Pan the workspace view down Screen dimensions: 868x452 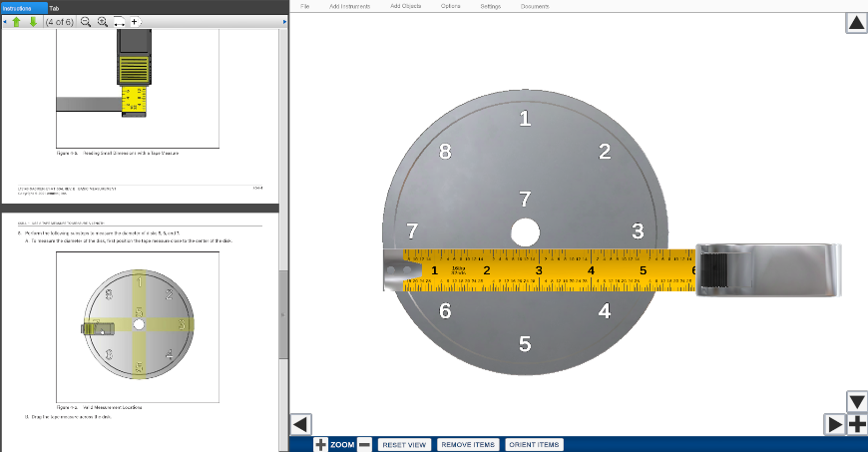[x=856, y=401]
